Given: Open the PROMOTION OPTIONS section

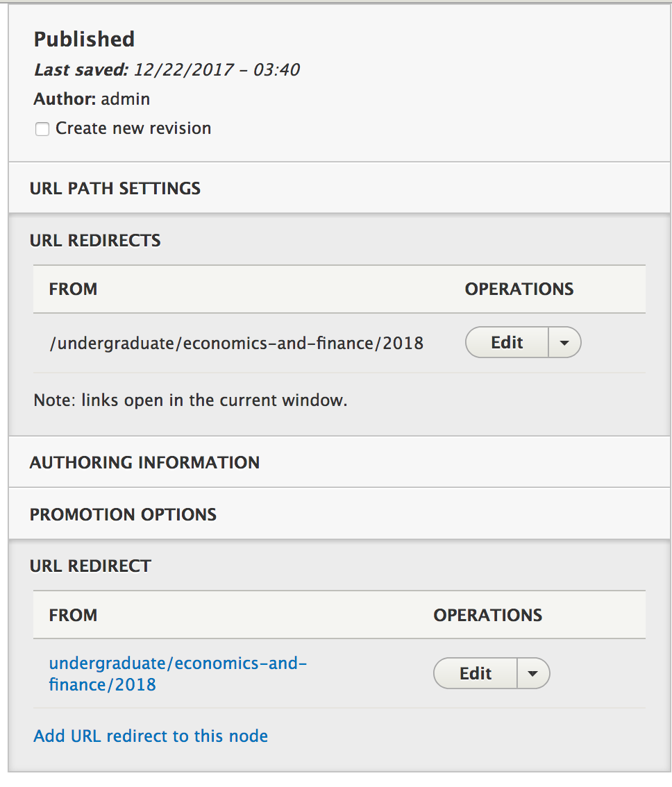Looking at the screenshot, I should point(123,514).
